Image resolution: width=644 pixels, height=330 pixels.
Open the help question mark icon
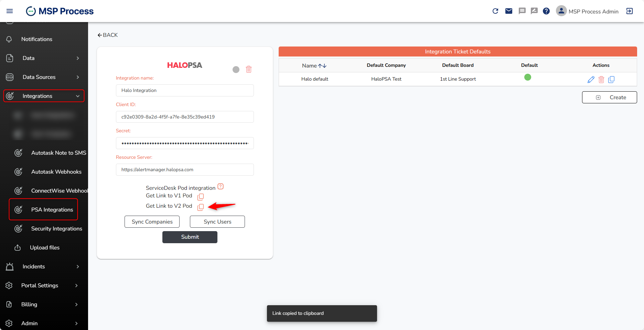[546, 11]
